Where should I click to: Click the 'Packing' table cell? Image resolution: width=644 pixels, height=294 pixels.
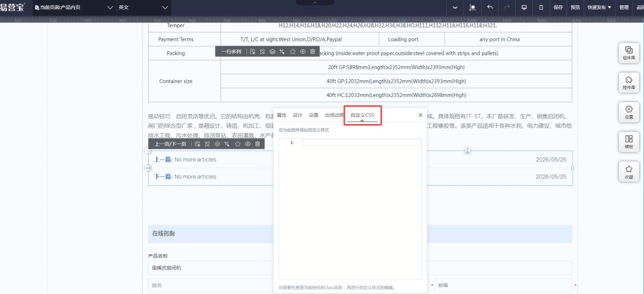pyautogui.click(x=184, y=53)
